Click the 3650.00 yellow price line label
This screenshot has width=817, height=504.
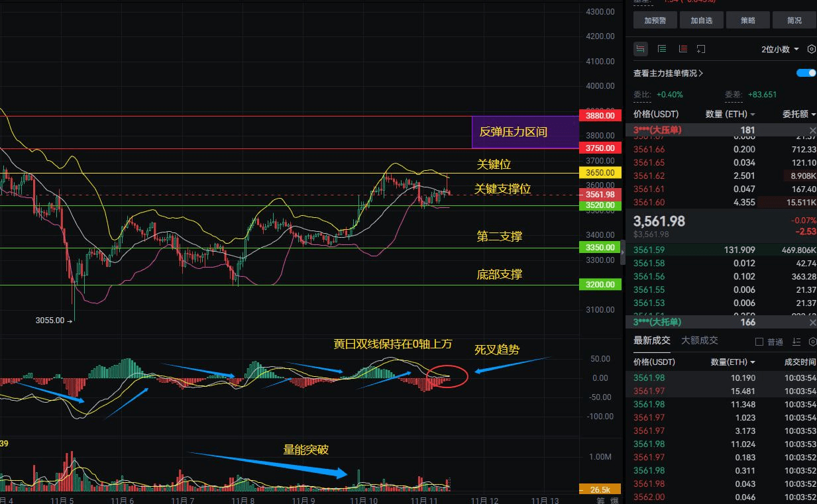(x=600, y=172)
